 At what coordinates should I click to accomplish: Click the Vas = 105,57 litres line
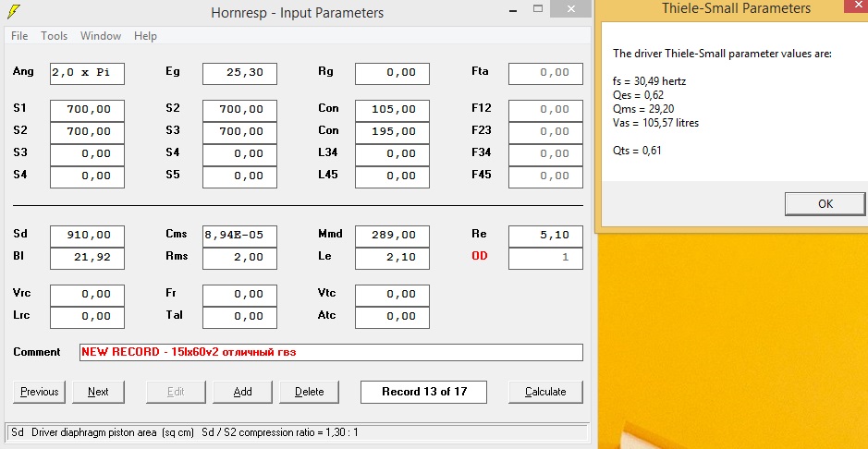[x=655, y=123]
